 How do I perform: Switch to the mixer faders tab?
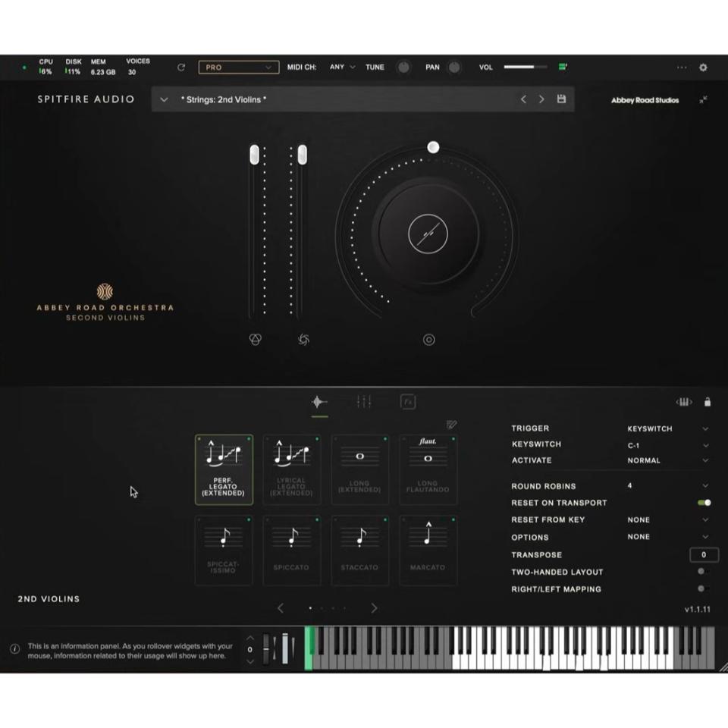pyautogui.click(x=363, y=402)
